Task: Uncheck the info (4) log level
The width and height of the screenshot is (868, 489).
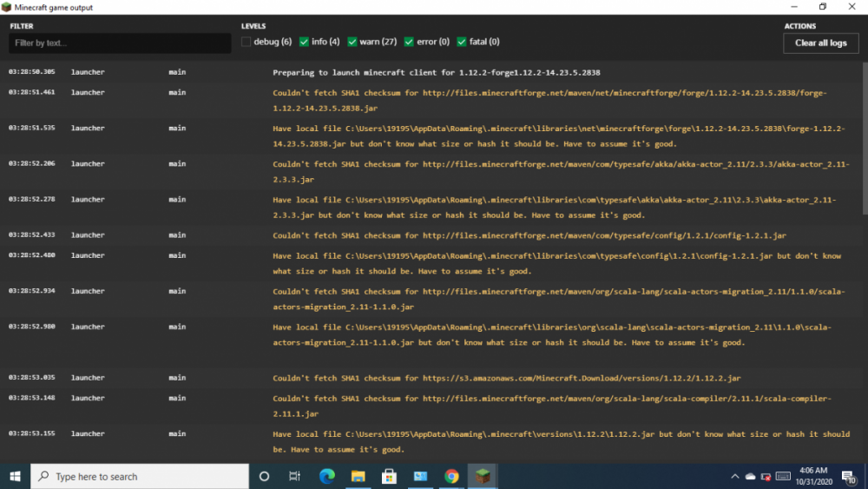Action: pyautogui.click(x=304, y=42)
